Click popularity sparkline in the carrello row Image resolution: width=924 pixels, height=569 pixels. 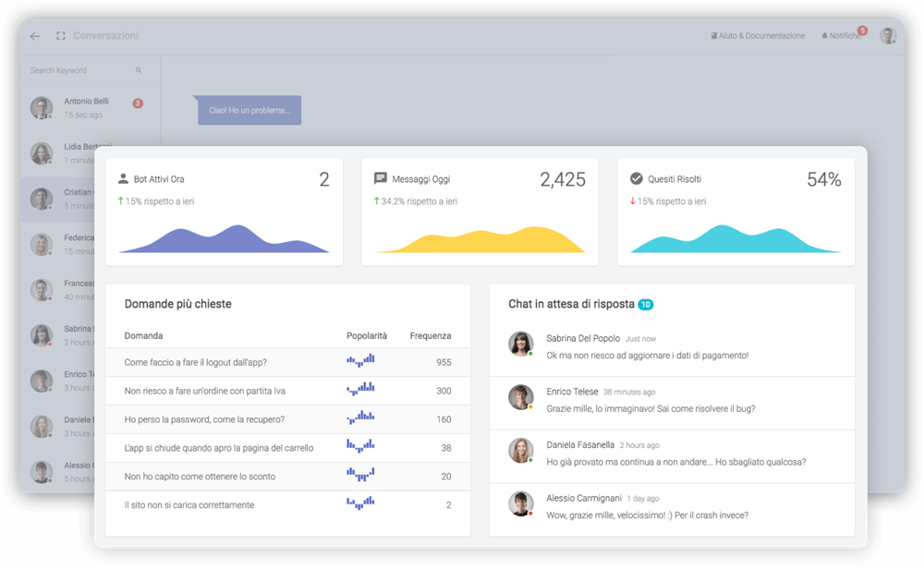pyautogui.click(x=360, y=446)
